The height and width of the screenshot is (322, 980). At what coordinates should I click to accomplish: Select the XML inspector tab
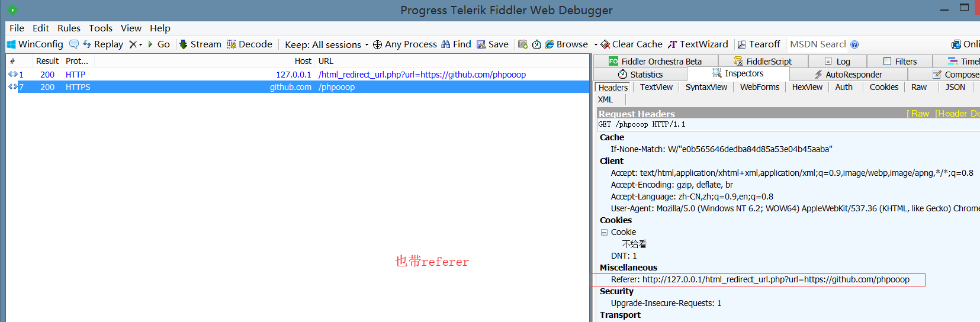[x=605, y=99]
